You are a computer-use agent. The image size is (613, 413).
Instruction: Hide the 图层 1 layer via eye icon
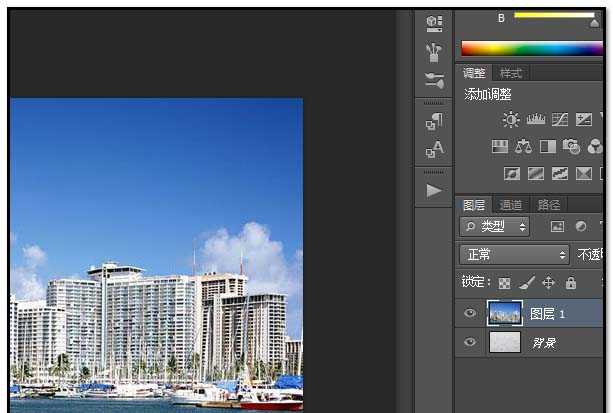[470, 314]
